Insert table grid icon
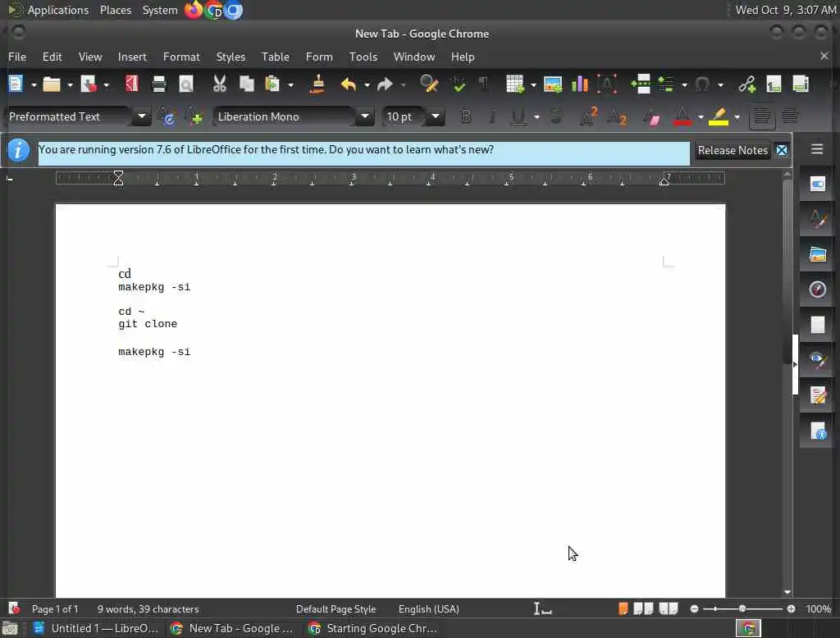The image size is (840, 638). tap(514, 84)
